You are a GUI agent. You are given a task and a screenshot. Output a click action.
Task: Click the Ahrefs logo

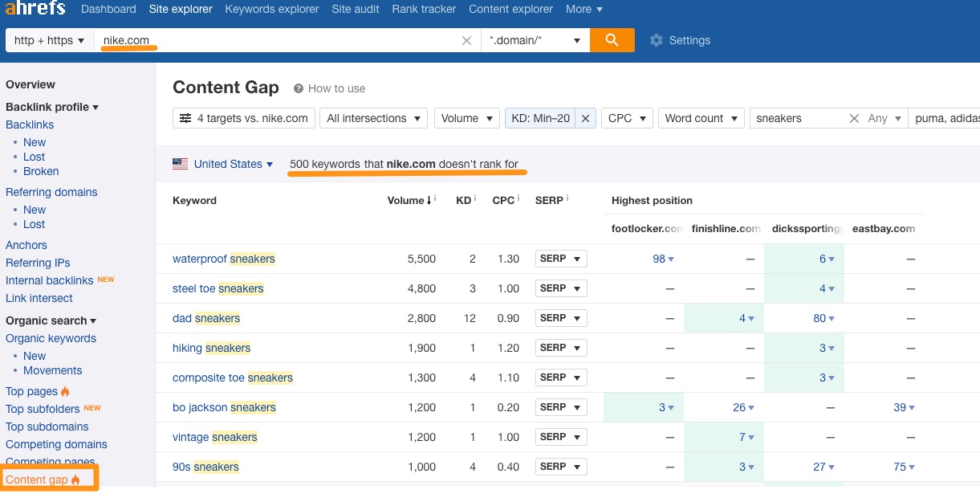click(35, 10)
